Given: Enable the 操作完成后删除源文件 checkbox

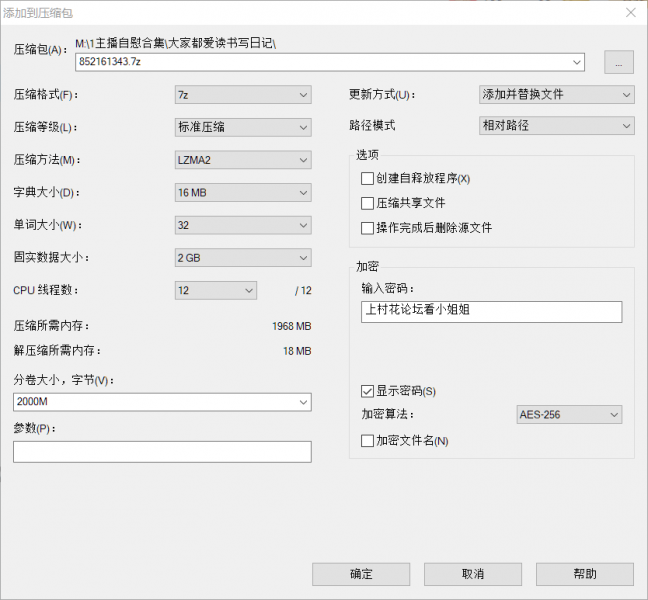Looking at the screenshot, I should pos(367,228).
